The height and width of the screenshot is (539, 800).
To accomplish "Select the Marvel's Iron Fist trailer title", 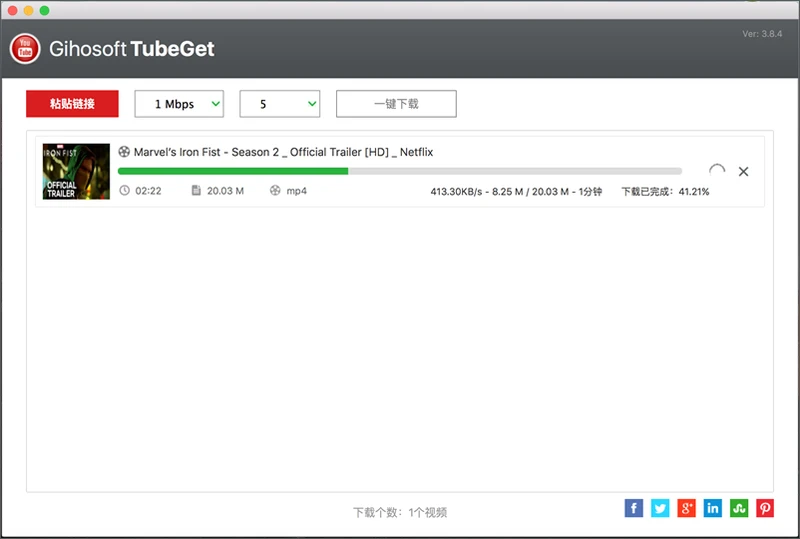I will 283,152.
